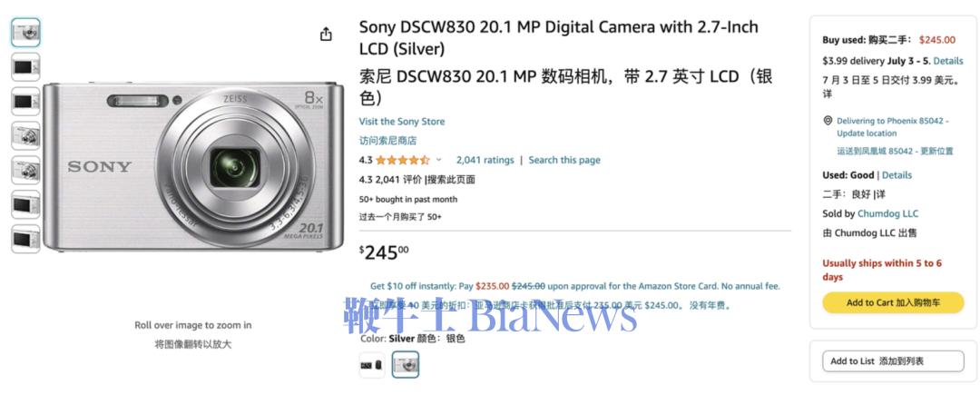Image resolution: width=980 pixels, height=395 pixels.
Task: Choose the silver color swatch
Action: click(x=406, y=365)
